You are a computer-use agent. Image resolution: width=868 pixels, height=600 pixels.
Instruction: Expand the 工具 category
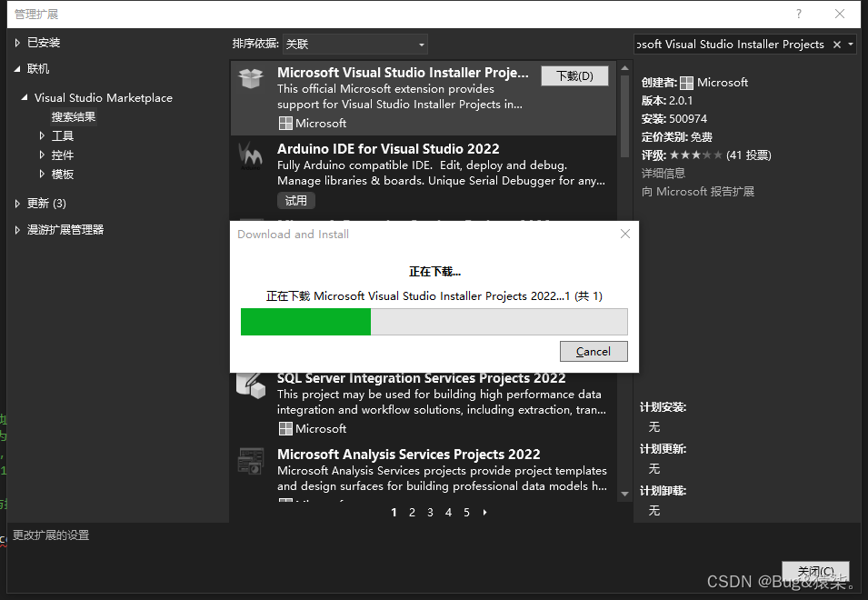coord(42,135)
